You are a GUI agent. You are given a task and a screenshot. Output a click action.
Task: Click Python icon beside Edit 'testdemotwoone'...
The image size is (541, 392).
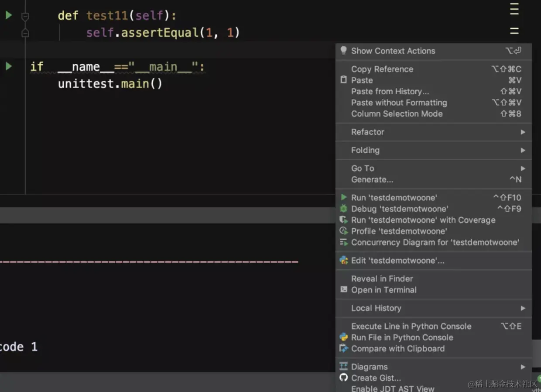(x=344, y=260)
